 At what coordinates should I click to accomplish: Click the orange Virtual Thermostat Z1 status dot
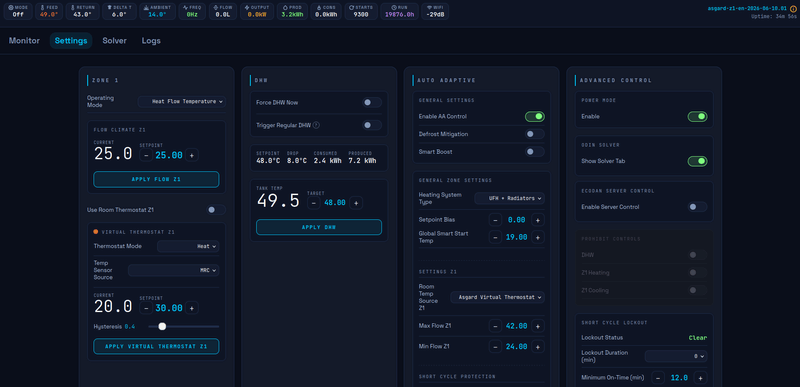click(96, 231)
